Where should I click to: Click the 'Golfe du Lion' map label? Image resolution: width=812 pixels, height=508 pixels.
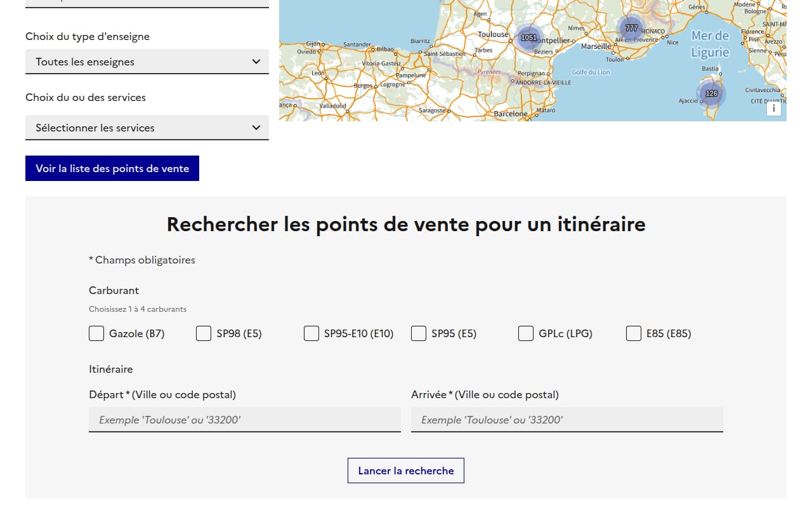click(x=591, y=72)
